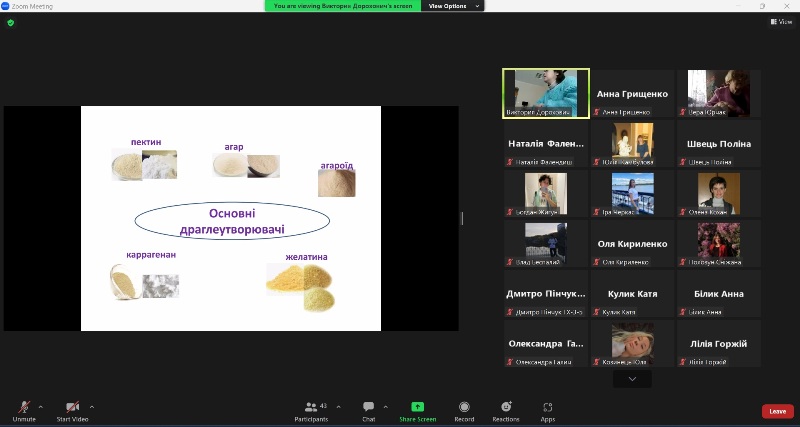Viewport: 800px width, 427px height.
Task: Click muted mic icon beside Білик Анна
Action: (x=683, y=312)
